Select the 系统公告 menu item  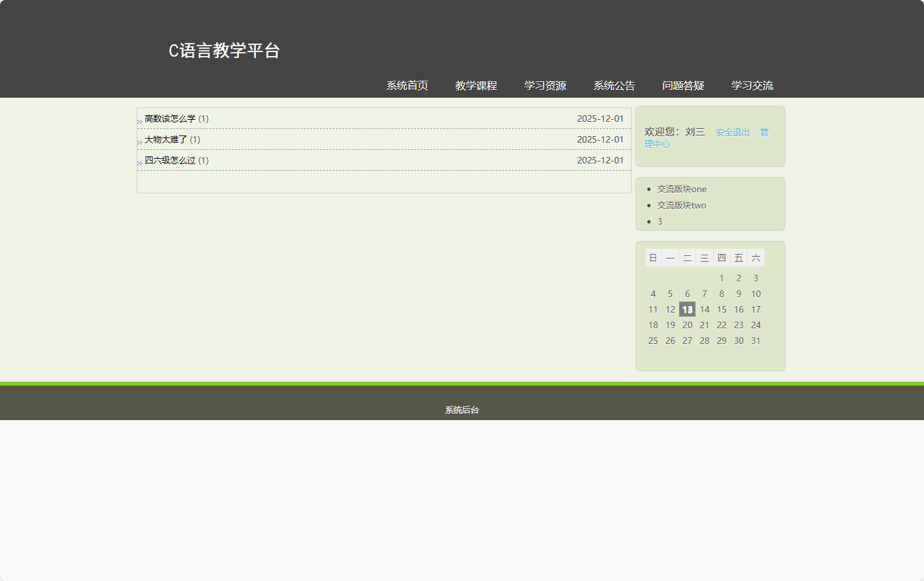point(614,85)
